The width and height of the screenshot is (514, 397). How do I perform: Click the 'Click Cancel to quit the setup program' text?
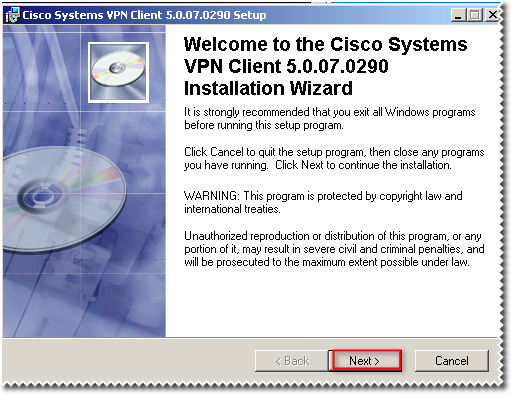click(334, 158)
